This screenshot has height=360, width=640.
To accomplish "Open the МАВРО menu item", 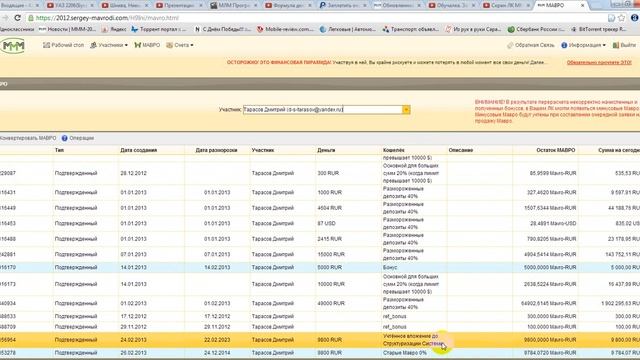I will (x=147, y=45).
